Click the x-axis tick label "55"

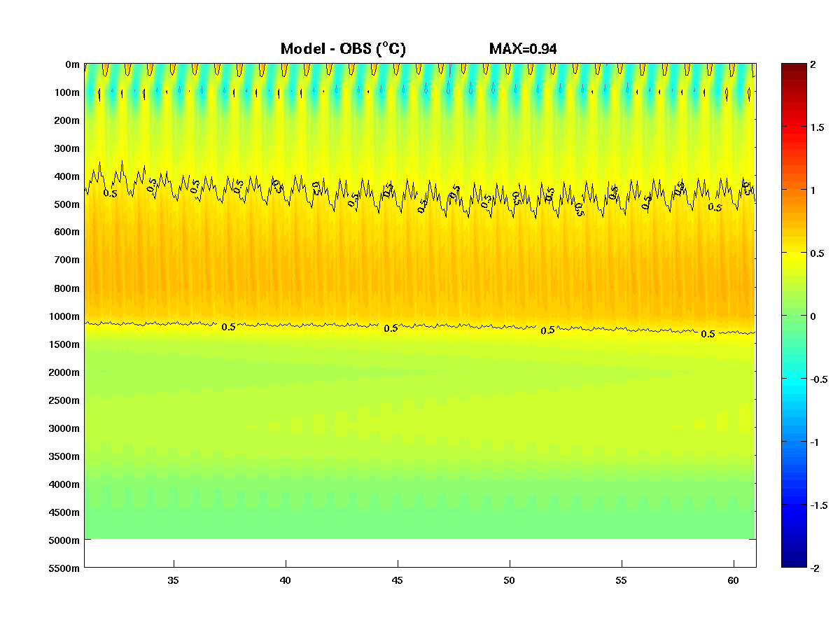[622, 580]
